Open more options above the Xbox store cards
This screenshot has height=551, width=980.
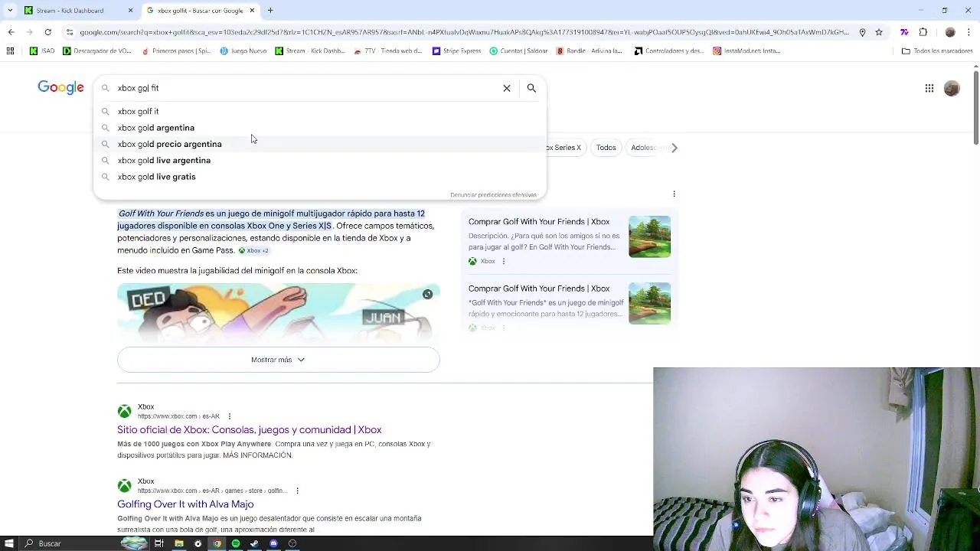pyautogui.click(x=674, y=194)
